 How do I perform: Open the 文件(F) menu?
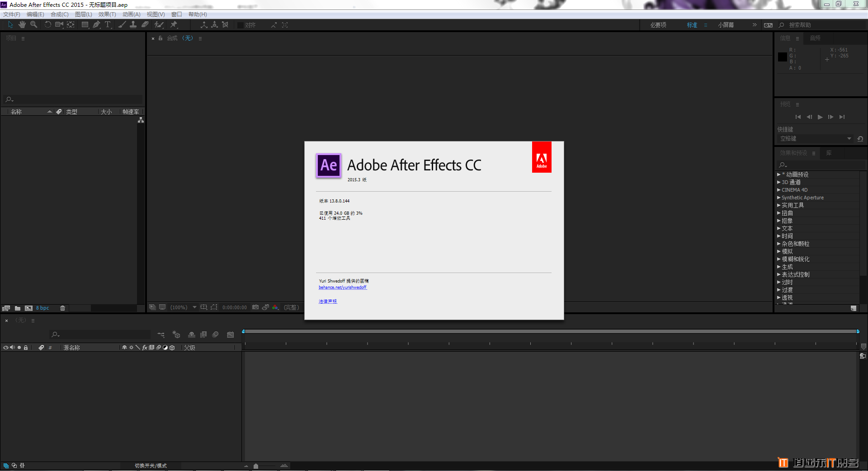(x=12, y=14)
